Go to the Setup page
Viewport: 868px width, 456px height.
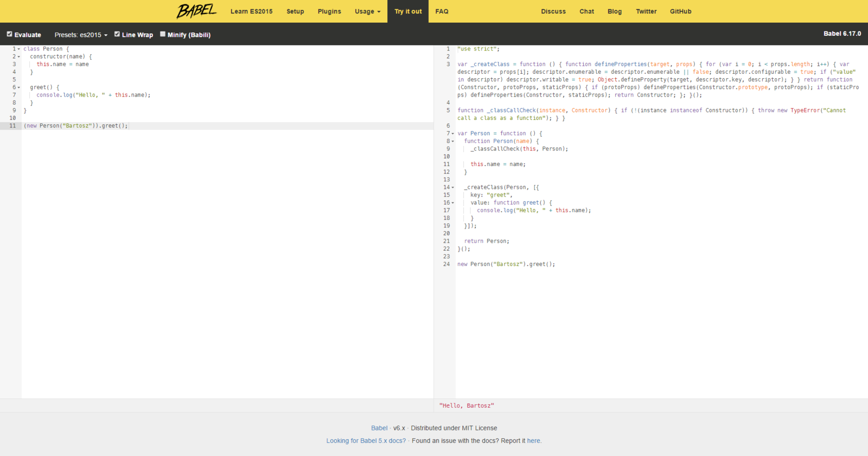point(295,11)
